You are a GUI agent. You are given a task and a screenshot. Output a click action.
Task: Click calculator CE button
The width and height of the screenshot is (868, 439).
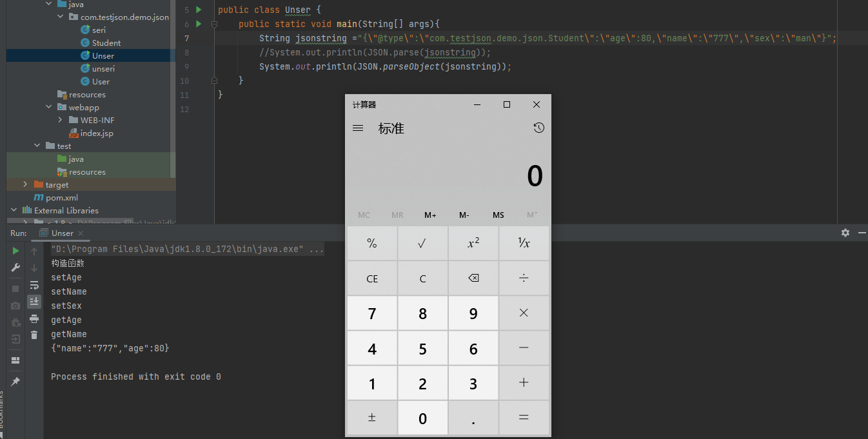tap(372, 278)
